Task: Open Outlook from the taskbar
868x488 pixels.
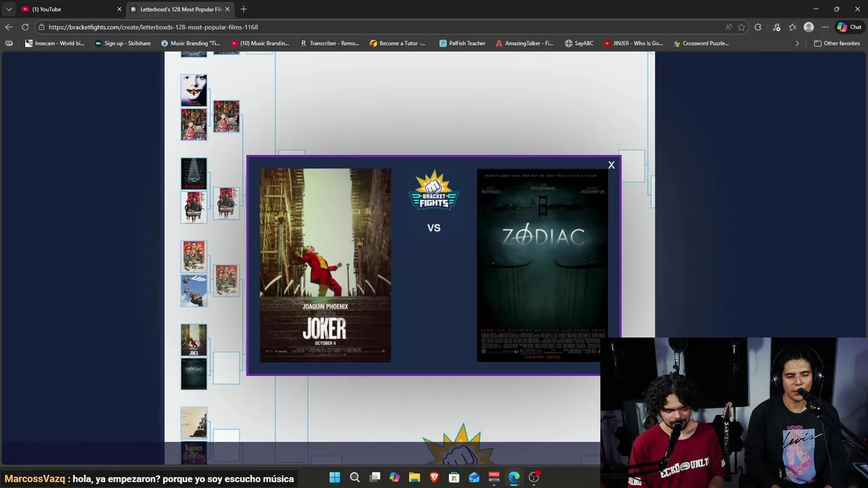Action: pos(474,477)
